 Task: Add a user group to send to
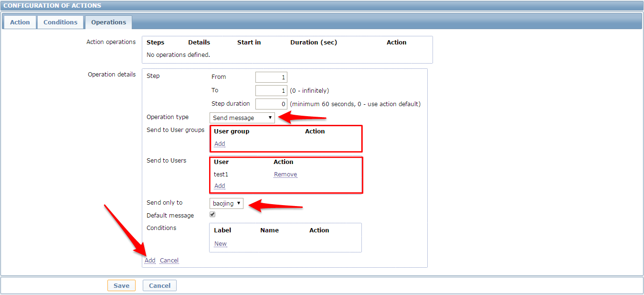[220, 144]
